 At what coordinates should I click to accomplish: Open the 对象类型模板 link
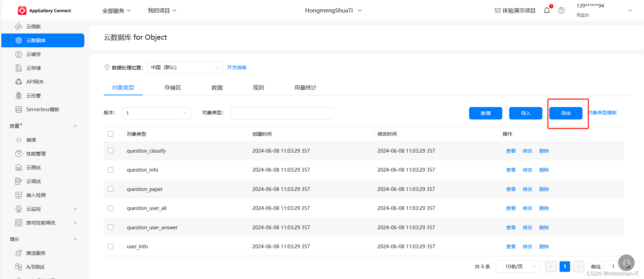pos(603,113)
